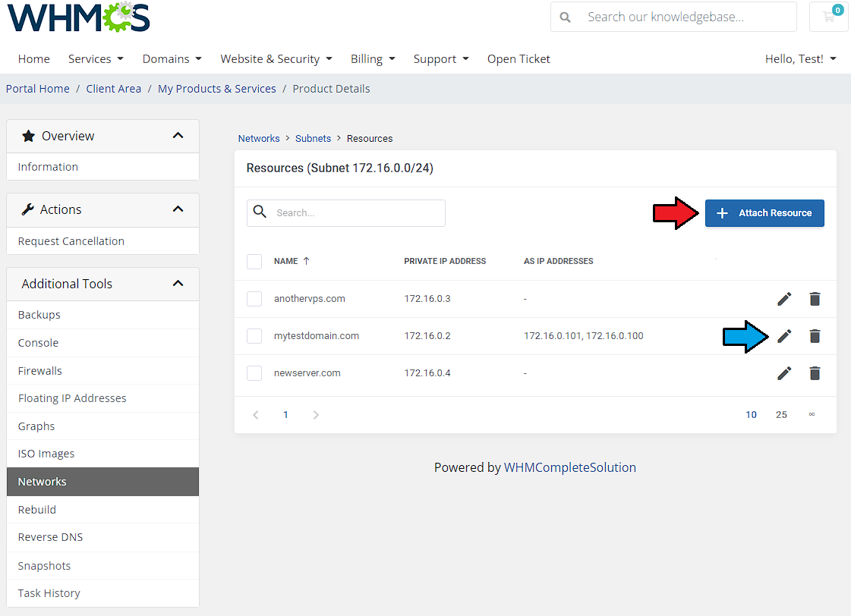The image size is (851, 616).
Task: Navigate to Subnets breadcrumb link
Action: pyautogui.click(x=314, y=139)
